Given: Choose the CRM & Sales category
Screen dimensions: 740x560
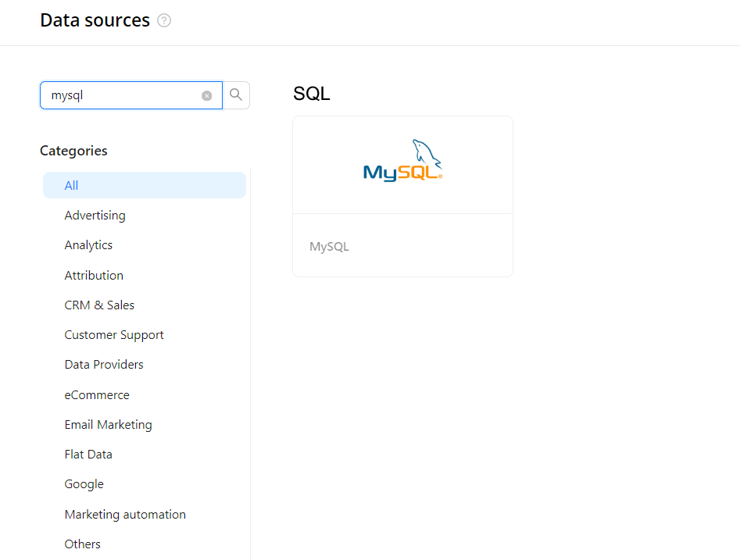Looking at the screenshot, I should [99, 305].
